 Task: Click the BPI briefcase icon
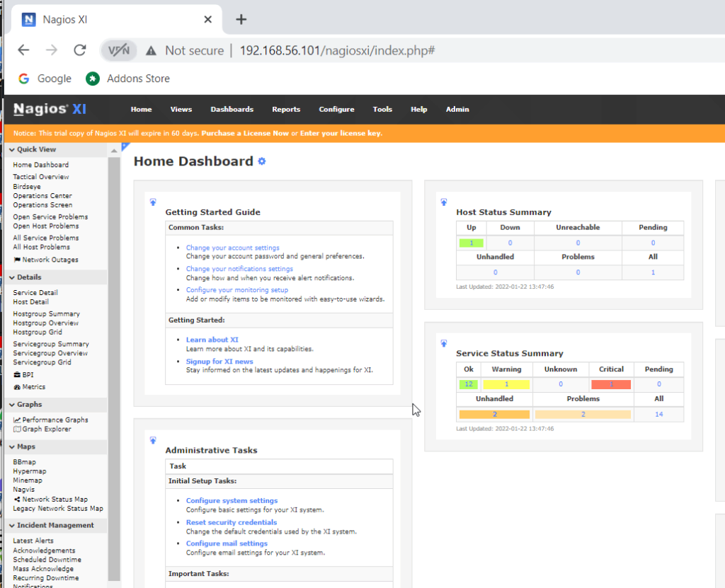[17, 374]
